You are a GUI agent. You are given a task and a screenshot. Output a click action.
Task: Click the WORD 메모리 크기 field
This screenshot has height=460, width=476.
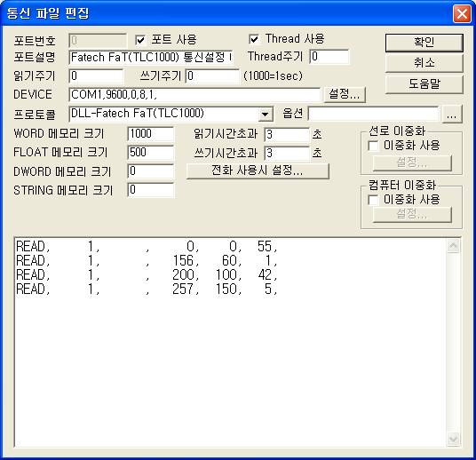(x=151, y=134)
